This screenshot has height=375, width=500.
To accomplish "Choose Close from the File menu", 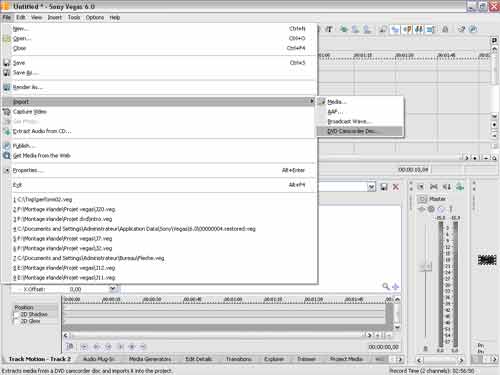I will (x=159, y=48).
